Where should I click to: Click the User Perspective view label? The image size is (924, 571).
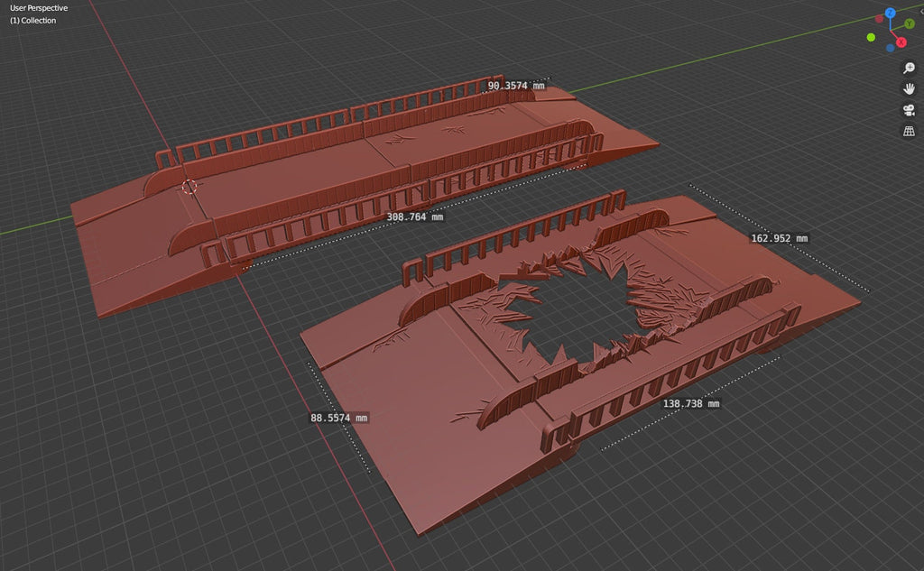pos(39,8)
